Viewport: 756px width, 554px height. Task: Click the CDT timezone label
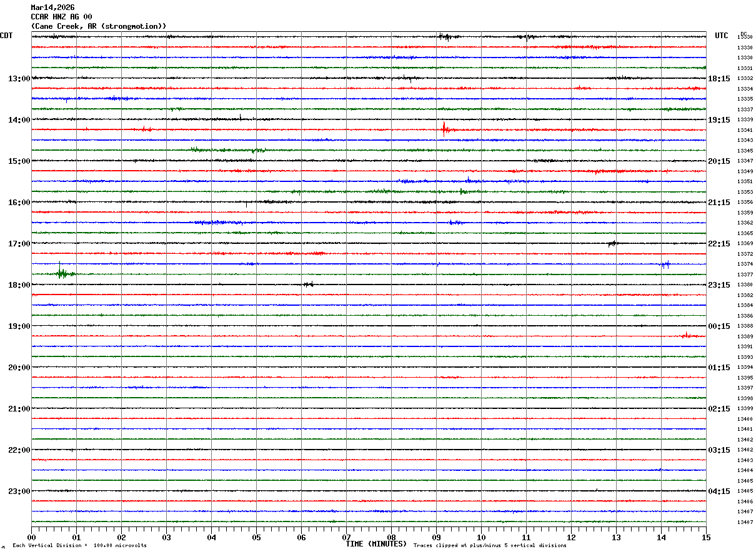tap(6, 36)
